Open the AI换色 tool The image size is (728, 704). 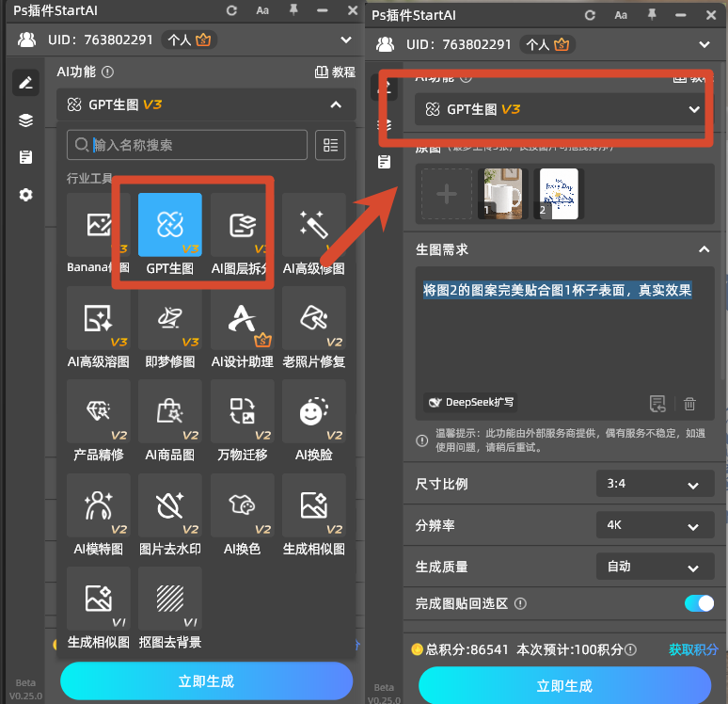point(242,505)
